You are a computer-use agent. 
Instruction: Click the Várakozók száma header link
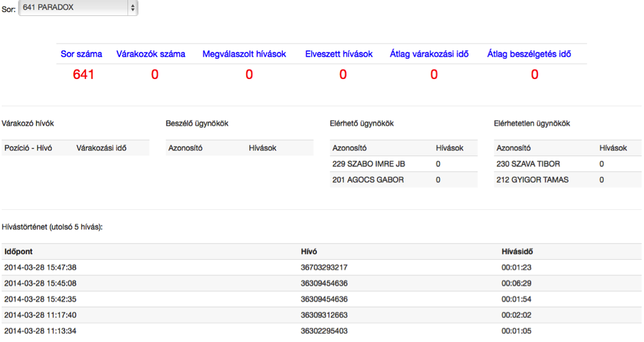pos(151,54)
